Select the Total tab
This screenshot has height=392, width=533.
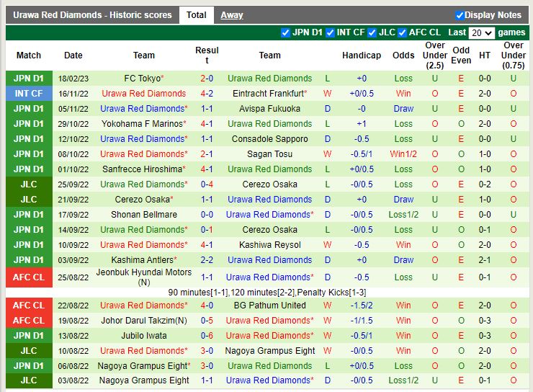[196, 15]
